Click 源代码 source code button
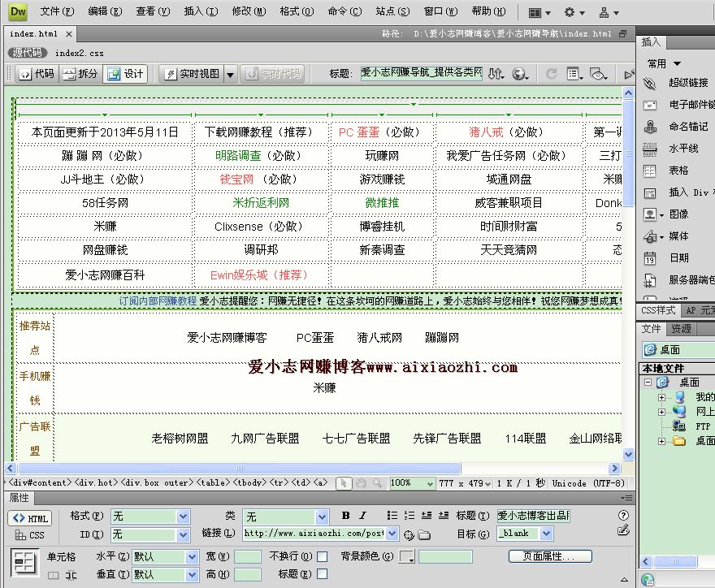Screen dimensions: 715x588 coord(28,53)
